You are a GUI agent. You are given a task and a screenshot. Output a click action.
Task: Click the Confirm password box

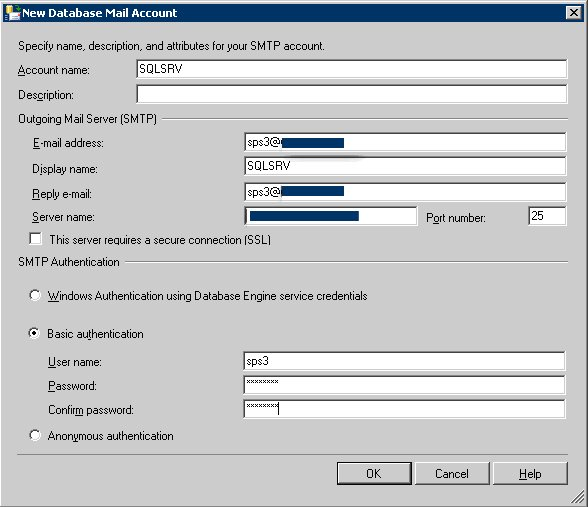[x=404, y=409]
